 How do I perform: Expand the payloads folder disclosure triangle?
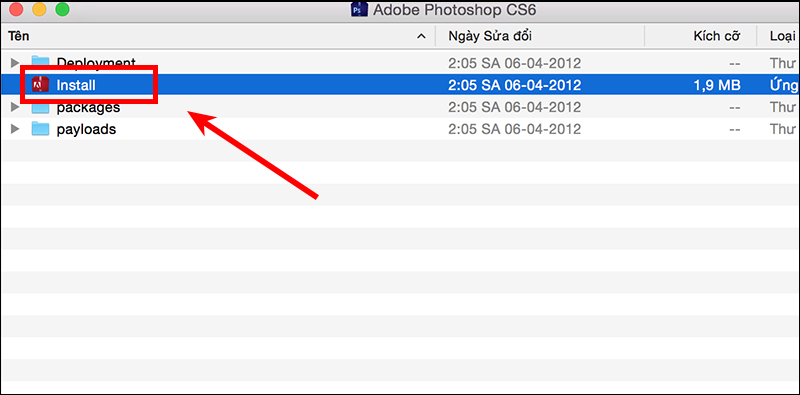(x=15, y=129)
